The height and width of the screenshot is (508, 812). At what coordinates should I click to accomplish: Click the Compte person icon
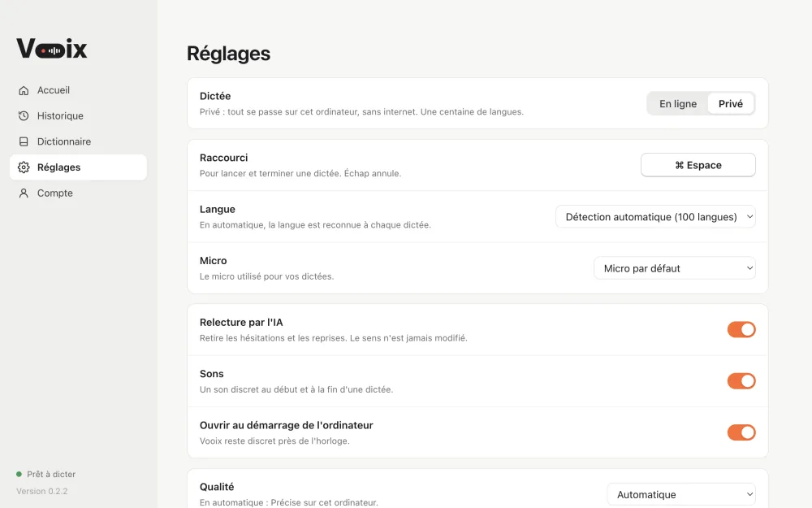click(24, 193)
